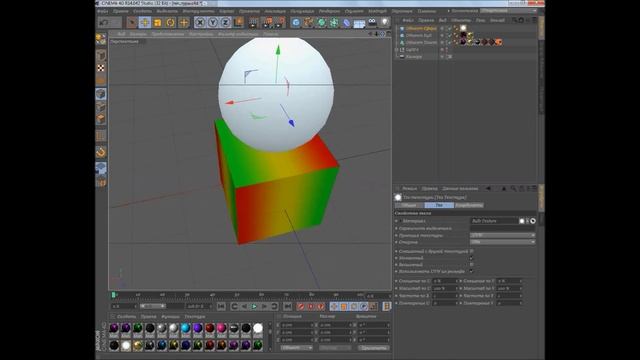Switch to the Basic tab in attributes

pyautogui.click(x=409, y=205)
